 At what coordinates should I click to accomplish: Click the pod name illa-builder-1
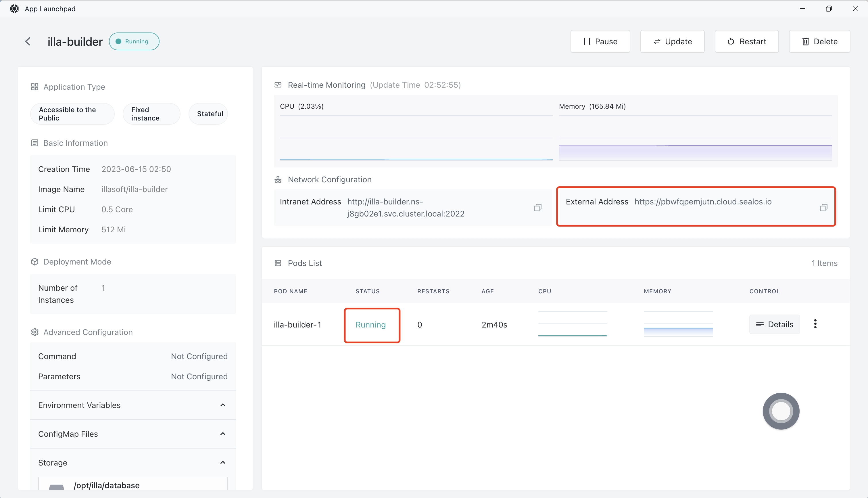[297, 325]
